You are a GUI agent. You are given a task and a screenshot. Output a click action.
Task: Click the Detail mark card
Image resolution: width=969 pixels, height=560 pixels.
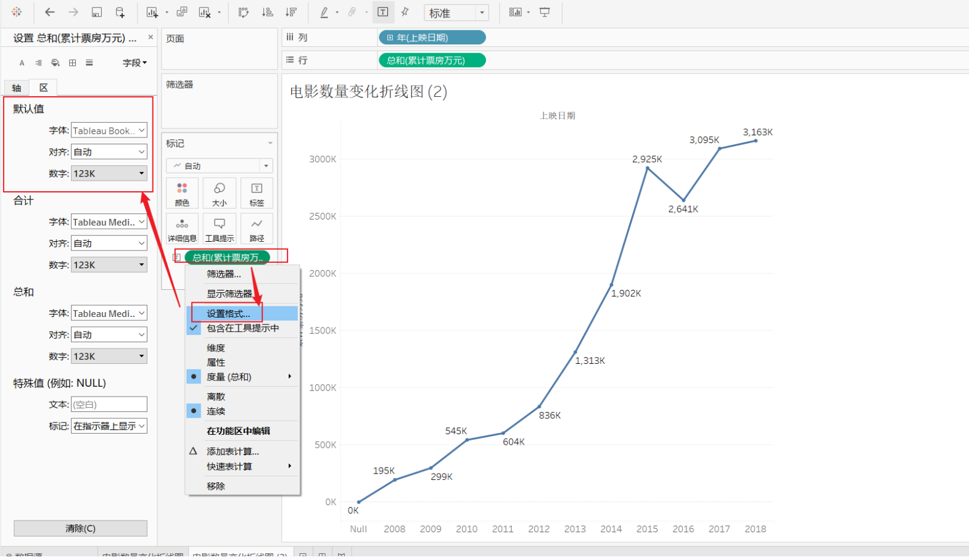click(x=182, y=228)
